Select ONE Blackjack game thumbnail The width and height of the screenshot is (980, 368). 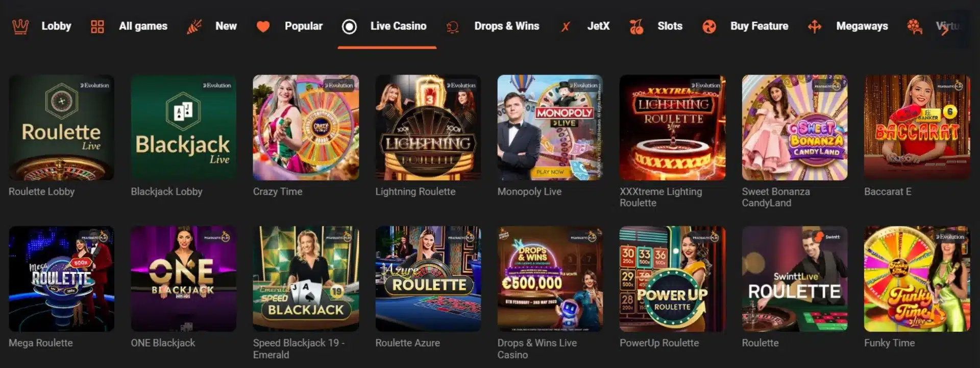click(184, 279)
